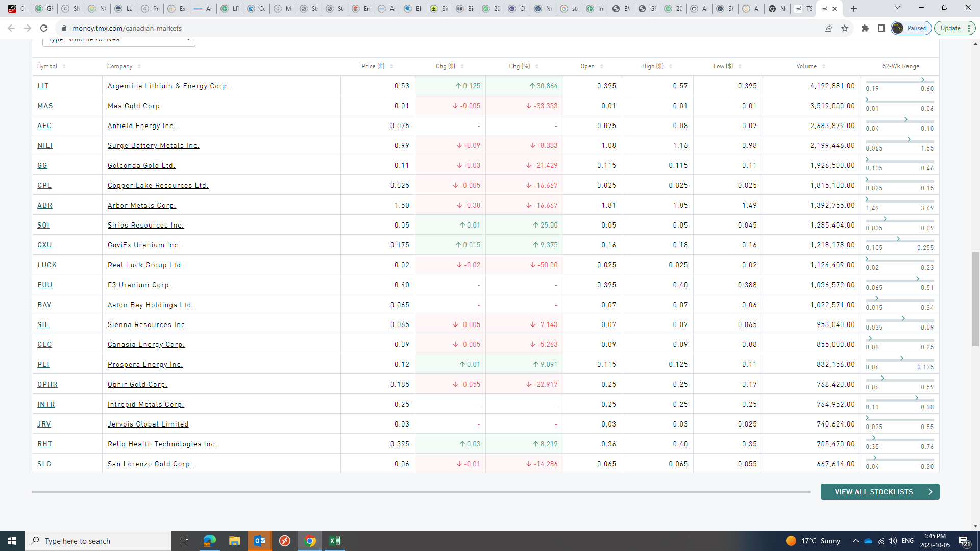This screenshot has height=551, width=980.
Task: Open the side panel icon in Chrome toolbar
Action: pos(881,28)
